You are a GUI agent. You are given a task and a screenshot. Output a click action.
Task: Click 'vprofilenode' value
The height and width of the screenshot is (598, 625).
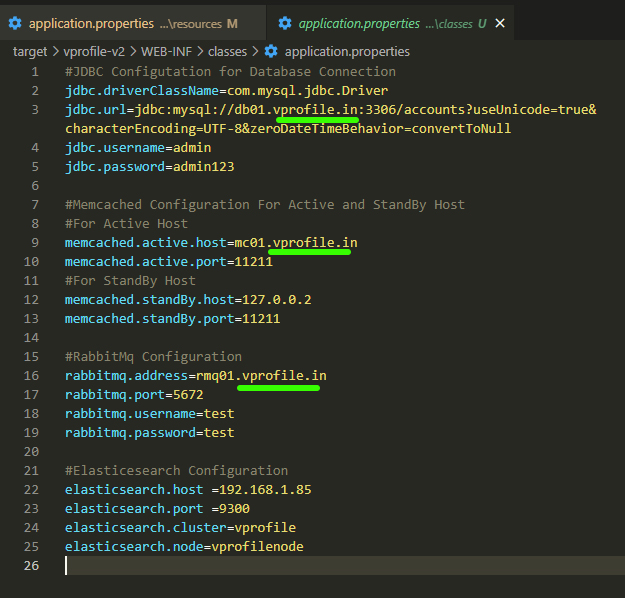(257, 547)
